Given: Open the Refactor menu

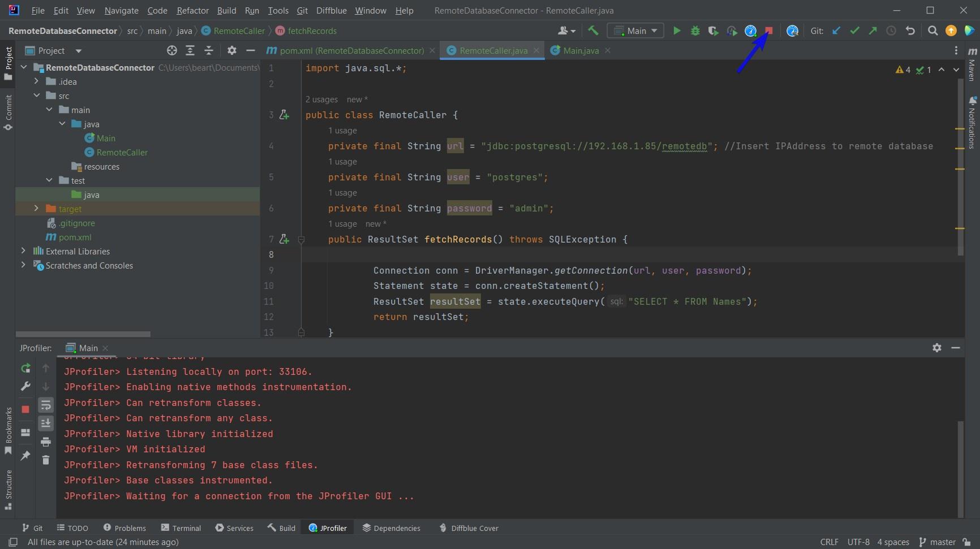Looking at the screenshot, I should pyautogui.click(x=192, y=10).
